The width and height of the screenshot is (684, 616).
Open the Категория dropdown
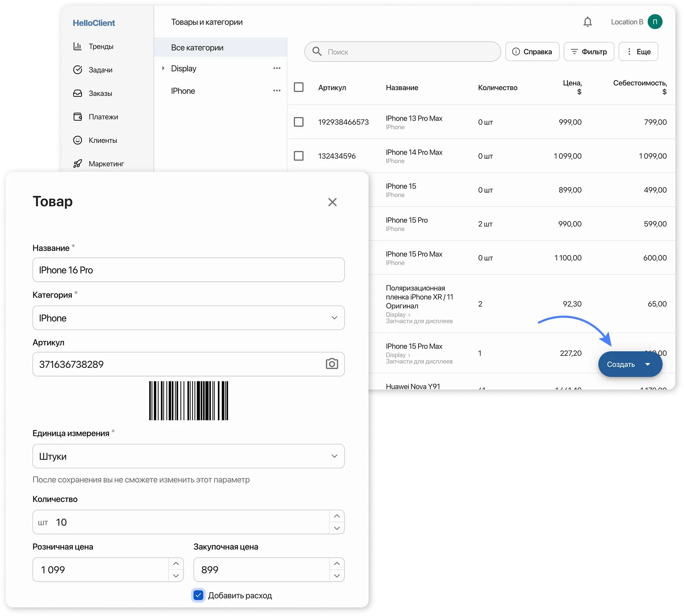point(188,318)
